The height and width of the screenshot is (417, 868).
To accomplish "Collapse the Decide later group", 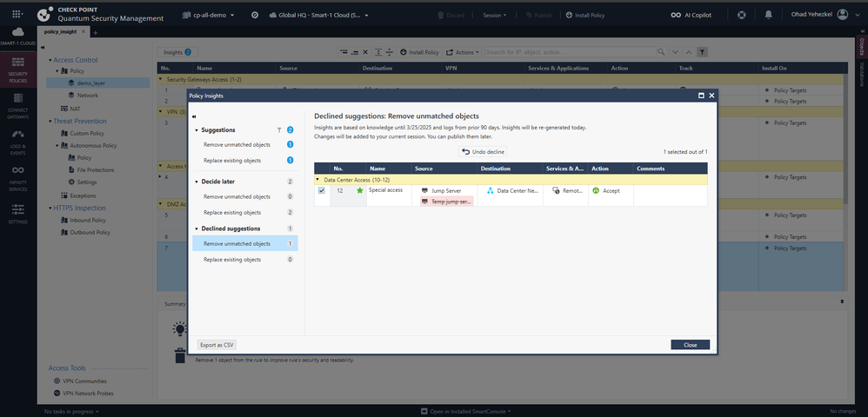I will pos(197,182).
